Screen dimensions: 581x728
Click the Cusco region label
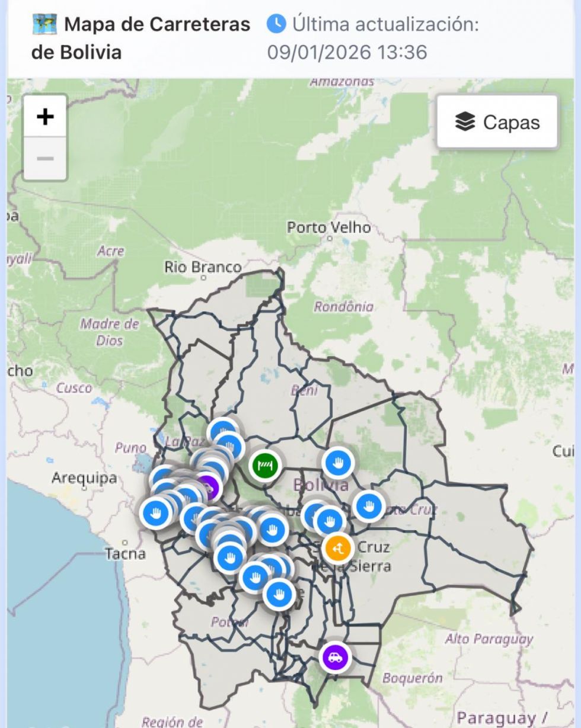pos(74,388)
